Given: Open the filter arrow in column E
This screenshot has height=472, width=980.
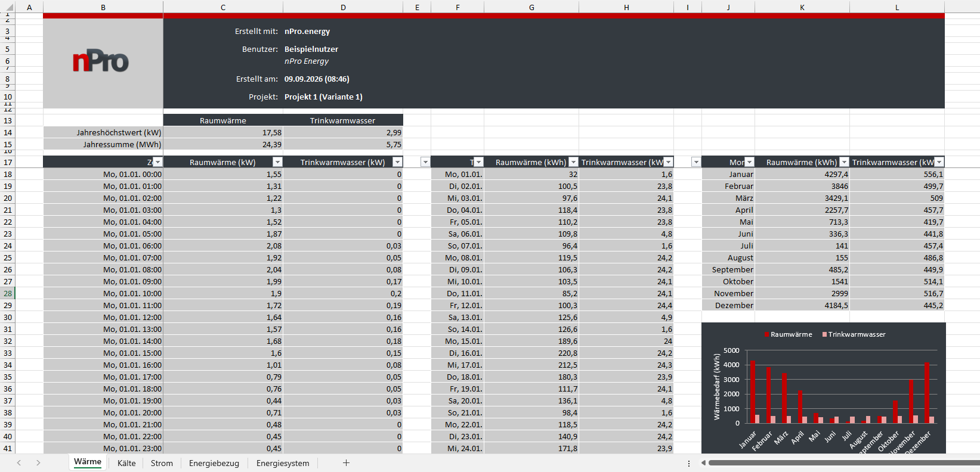Looking at the screenshot, I should pyautogui.click(x=425, y=162).
